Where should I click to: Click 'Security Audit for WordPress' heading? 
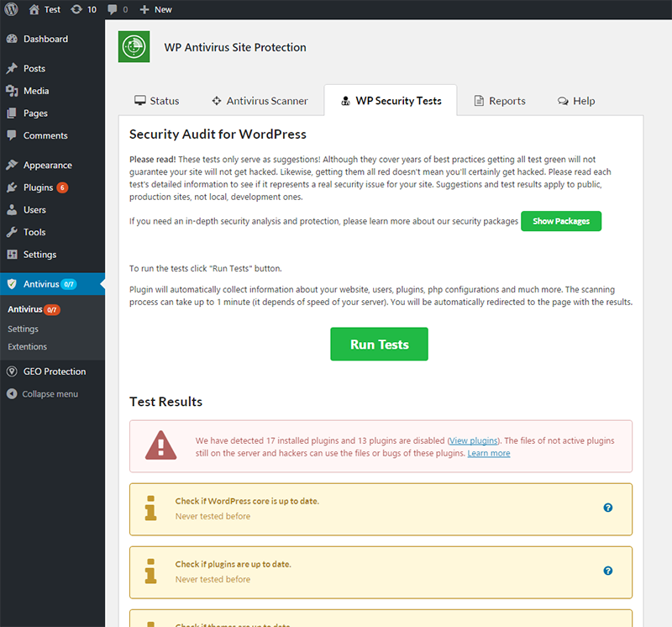(x=218, y=134)
